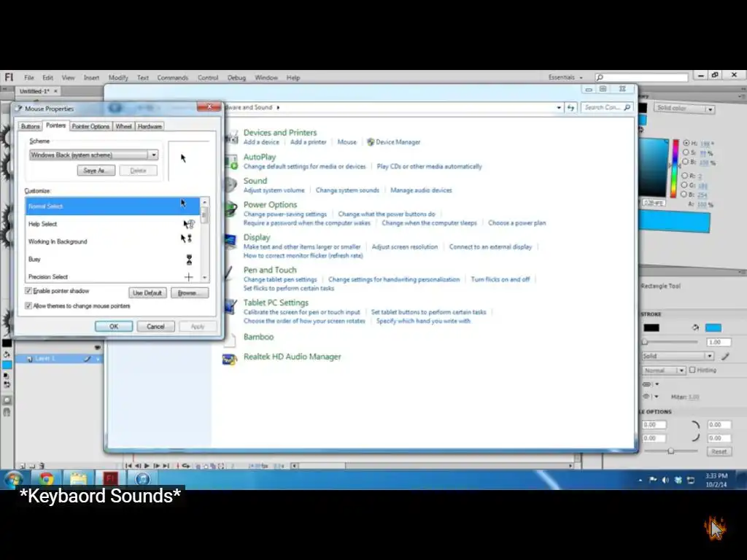Screen dimensions: 747x560
Task: Select the H hue radio button in Color panel
Action: pyautogui.click(x=686, y=143)
